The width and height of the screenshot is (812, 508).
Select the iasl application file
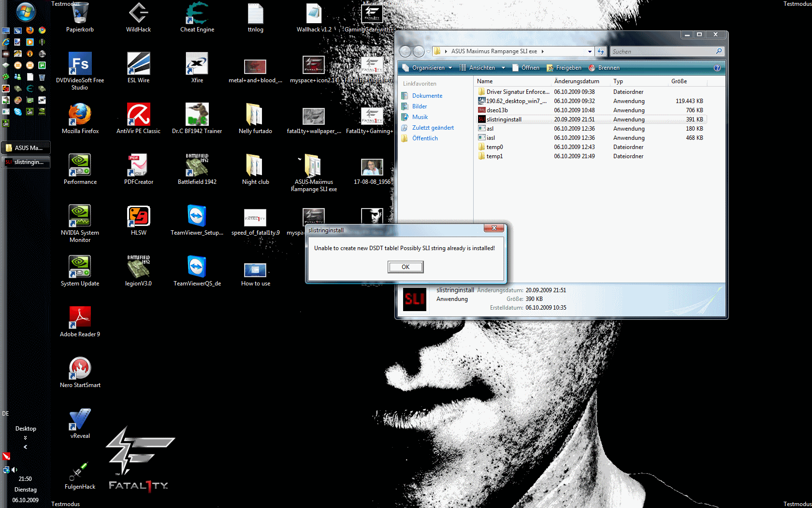[x=591, y=138]
